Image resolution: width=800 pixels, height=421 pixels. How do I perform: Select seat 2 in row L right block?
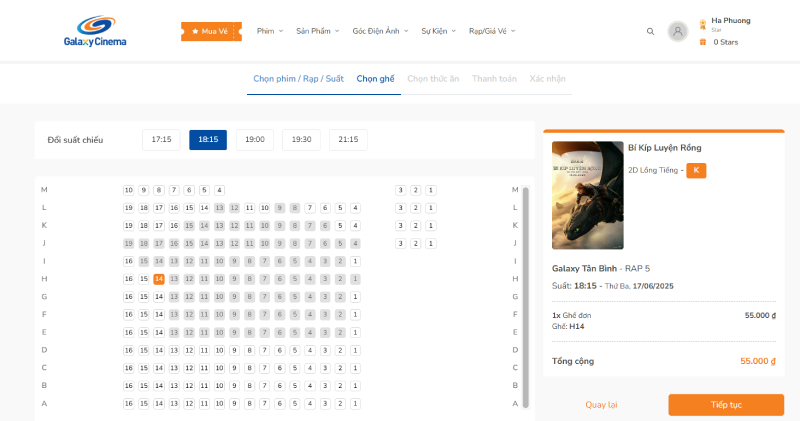(416, 208)
